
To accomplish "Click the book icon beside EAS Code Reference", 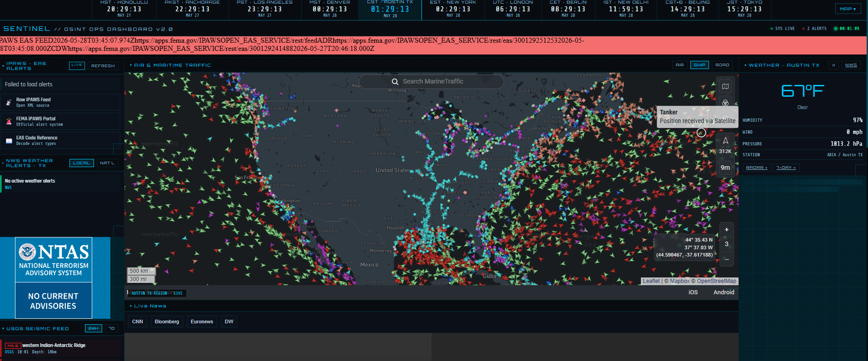I will click(x=9, y=141).
